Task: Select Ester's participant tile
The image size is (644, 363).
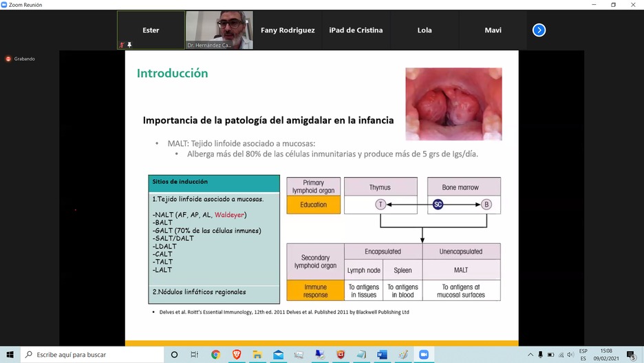Action: point(151,30)
